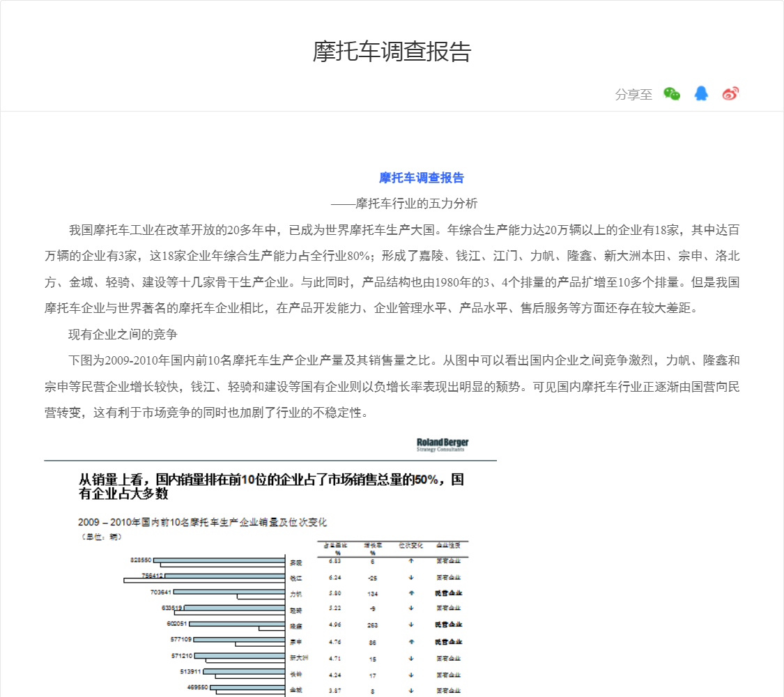Click the sales value 513911

click(x=190, y=671)
